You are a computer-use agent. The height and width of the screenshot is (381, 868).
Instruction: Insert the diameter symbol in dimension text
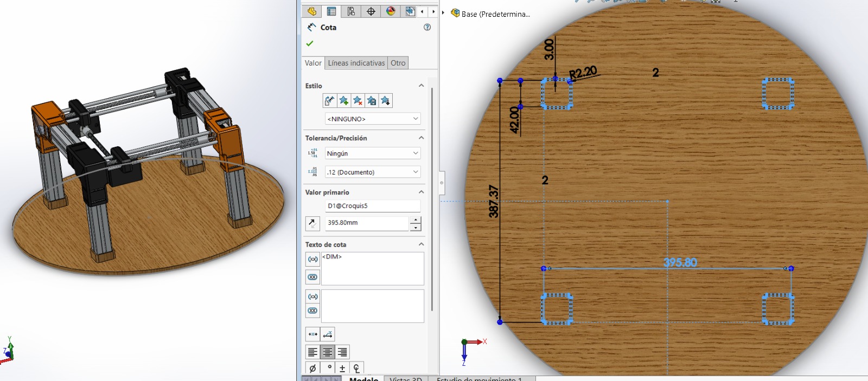point(312,369)
